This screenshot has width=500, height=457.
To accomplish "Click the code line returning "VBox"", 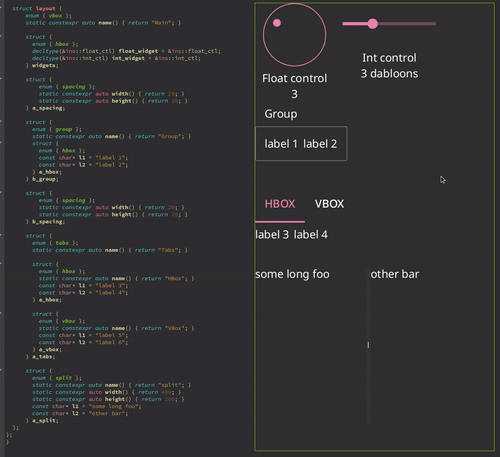I will (116, 328).
